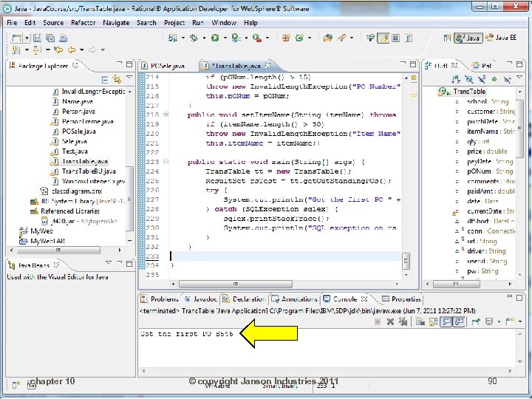This screenshot has width=532, height=399.
Task: Click the Open Type folder icon
Action: tap(328, 38)
